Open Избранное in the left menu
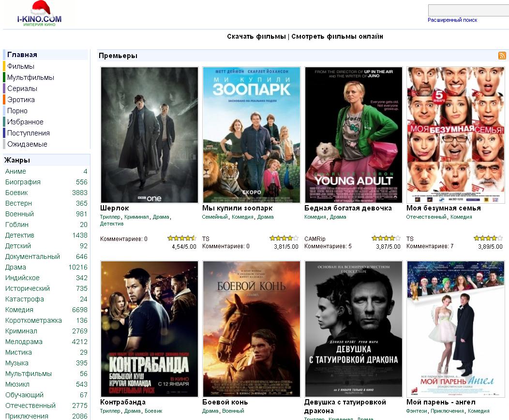The height and width of the screenshot is (420, 509). tap(25, 122)
